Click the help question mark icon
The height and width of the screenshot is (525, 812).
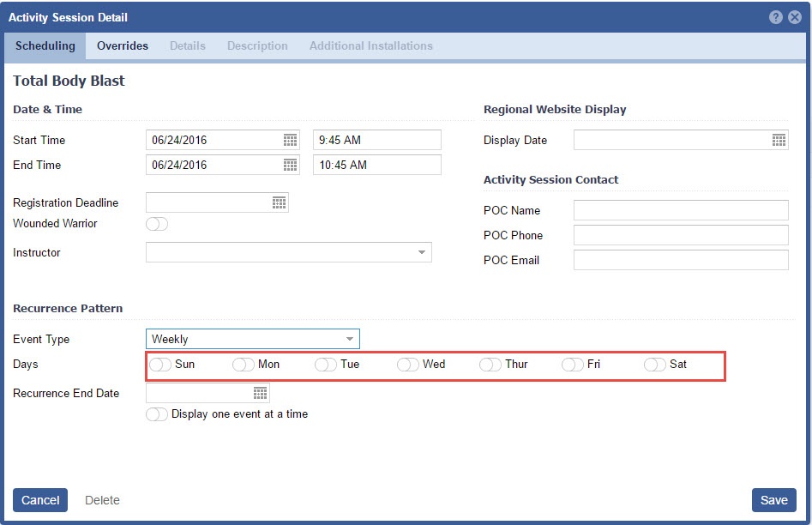(775, 17)
